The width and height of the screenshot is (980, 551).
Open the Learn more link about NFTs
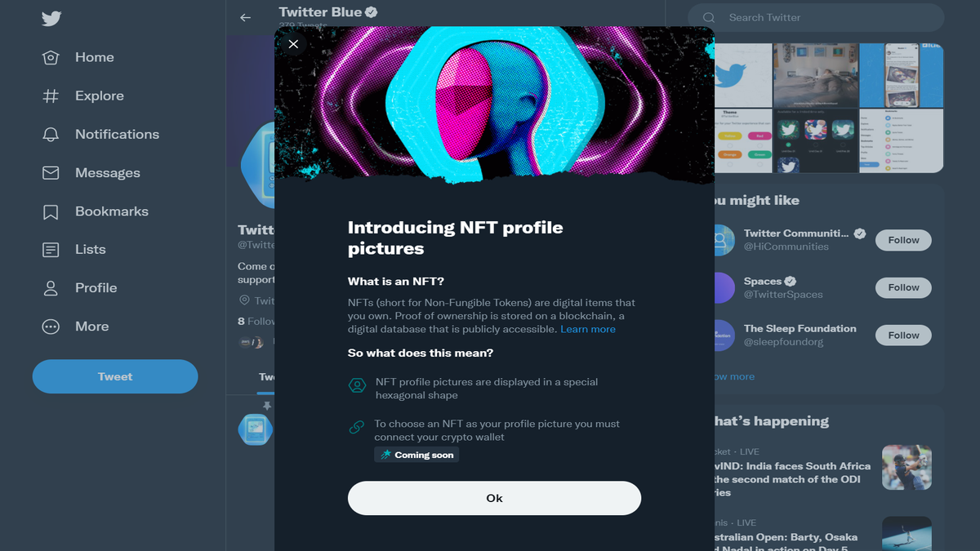(587, 329)
